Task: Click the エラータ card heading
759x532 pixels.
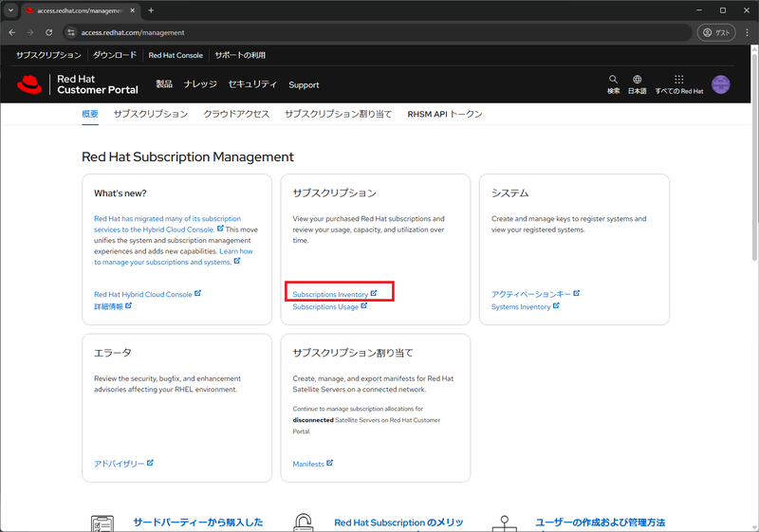Action: tap(112, 353)
